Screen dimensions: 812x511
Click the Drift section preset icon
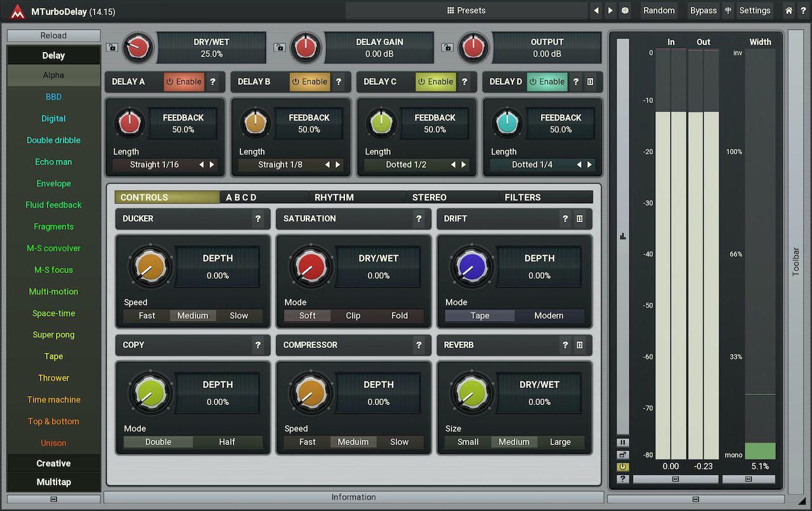tap(579, 219)
